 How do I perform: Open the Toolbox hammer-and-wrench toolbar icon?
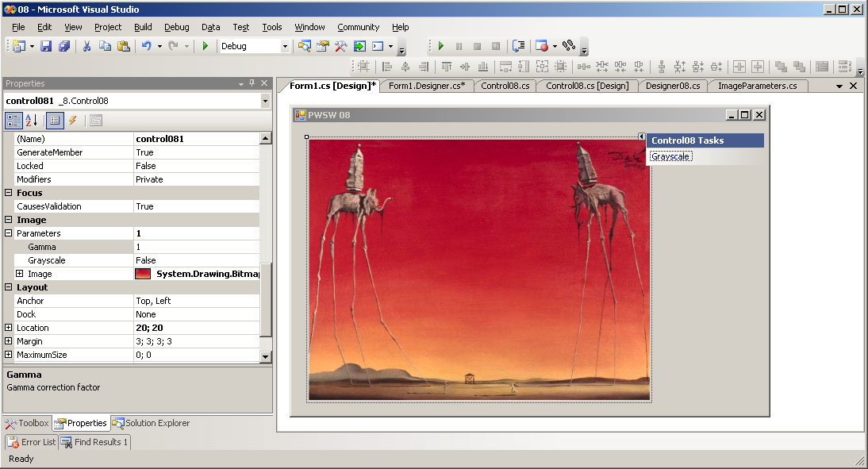tap(340, 46)
